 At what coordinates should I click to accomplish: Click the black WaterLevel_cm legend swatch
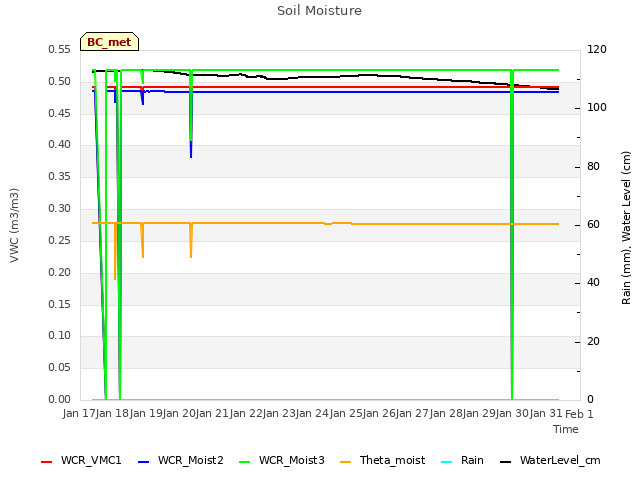click(x=506, y=462)
